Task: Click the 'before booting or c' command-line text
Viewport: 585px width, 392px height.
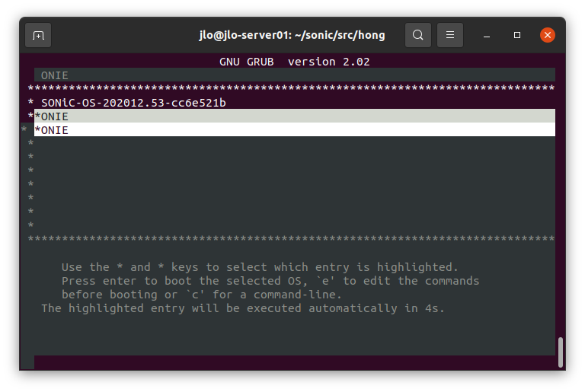Action: (202, 295)
